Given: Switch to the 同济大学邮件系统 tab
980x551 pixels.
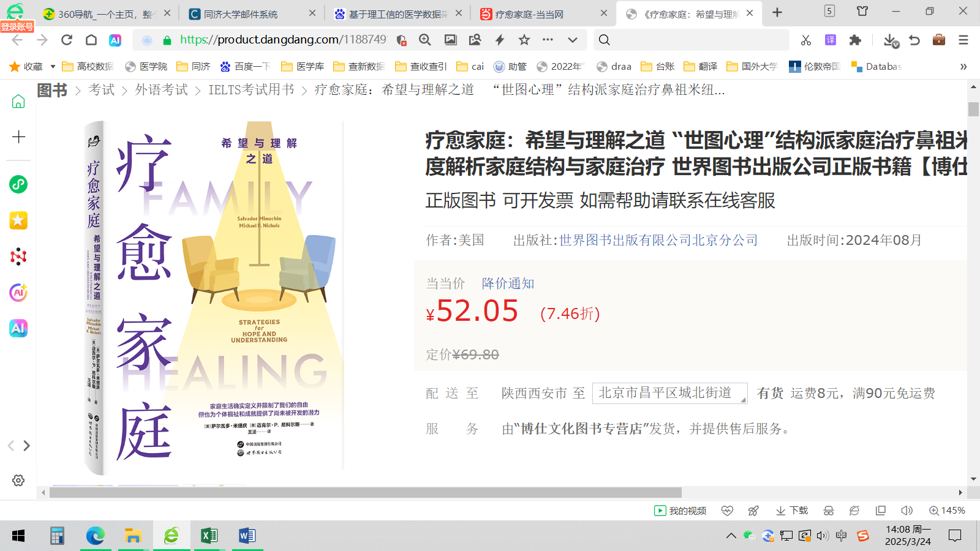Looking at the screenshot, I should [253, 13].
